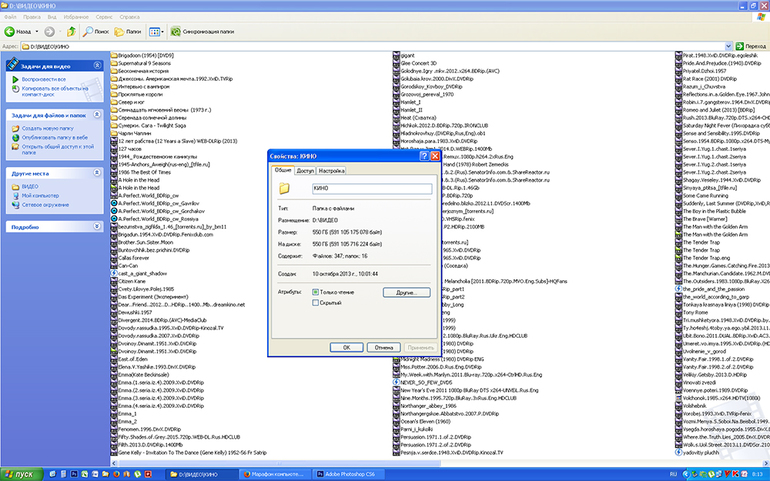This screenshot has width=770, height=481.
Task: Expand the Details (Подробно) panel
Action: coord(97,227)
